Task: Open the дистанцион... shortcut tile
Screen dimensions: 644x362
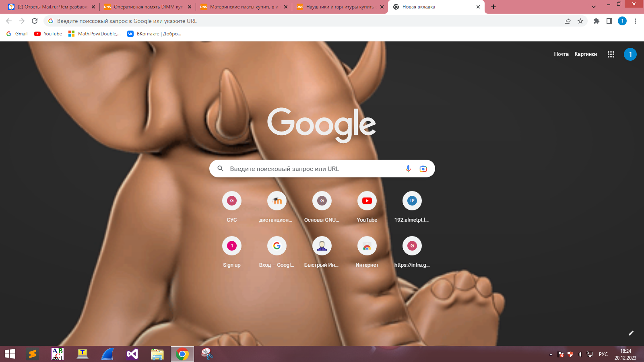Action: [x=277, y=207]
